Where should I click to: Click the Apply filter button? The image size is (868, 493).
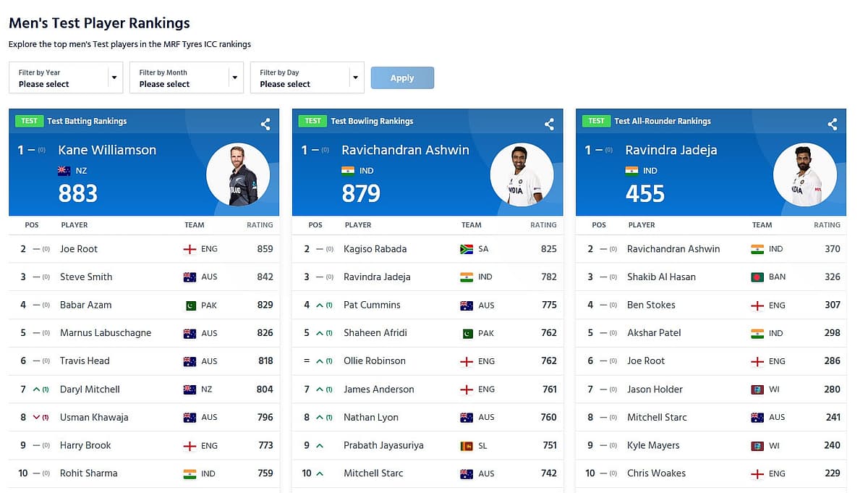(402, 78)
